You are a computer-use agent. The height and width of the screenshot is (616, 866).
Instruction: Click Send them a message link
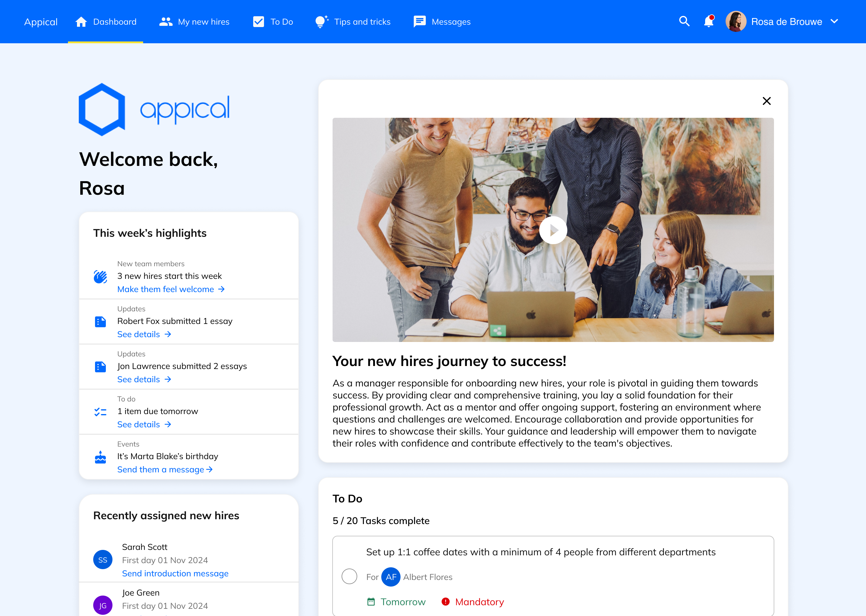[165, 470]
